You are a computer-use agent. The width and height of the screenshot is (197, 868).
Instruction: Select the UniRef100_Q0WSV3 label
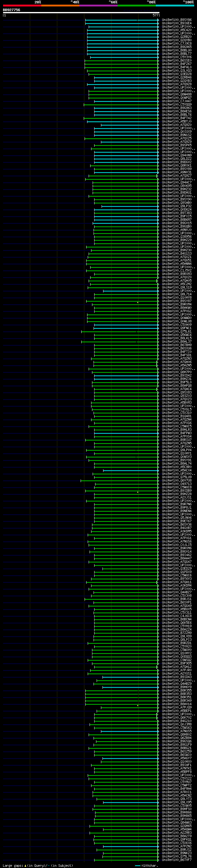tap(177, 457)
